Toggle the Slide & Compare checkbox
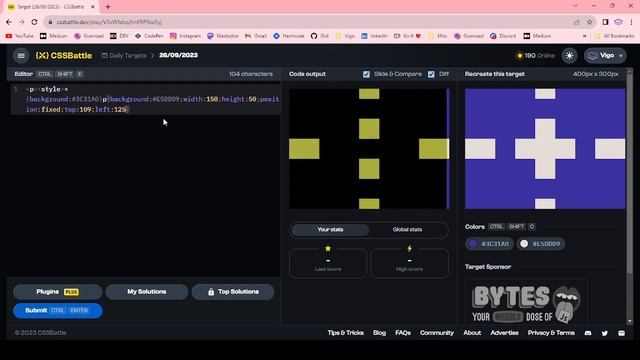The image size is (640, 360). pyautogui.click(x=366, y=74)
